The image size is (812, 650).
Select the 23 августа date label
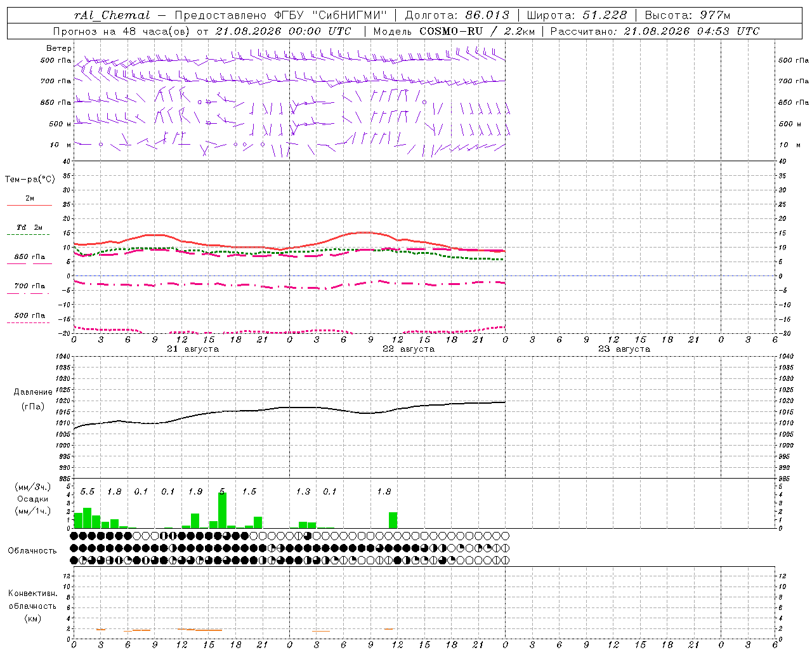(624, 348)
